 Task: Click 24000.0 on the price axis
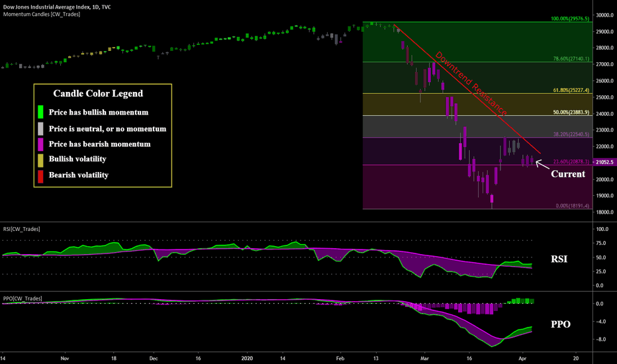605,114
